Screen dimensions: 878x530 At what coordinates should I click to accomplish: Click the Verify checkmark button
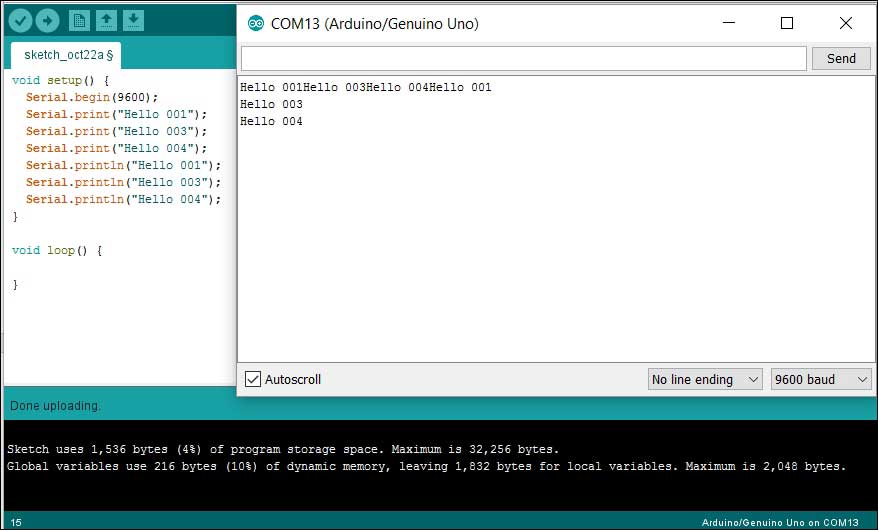coord(19,20)
